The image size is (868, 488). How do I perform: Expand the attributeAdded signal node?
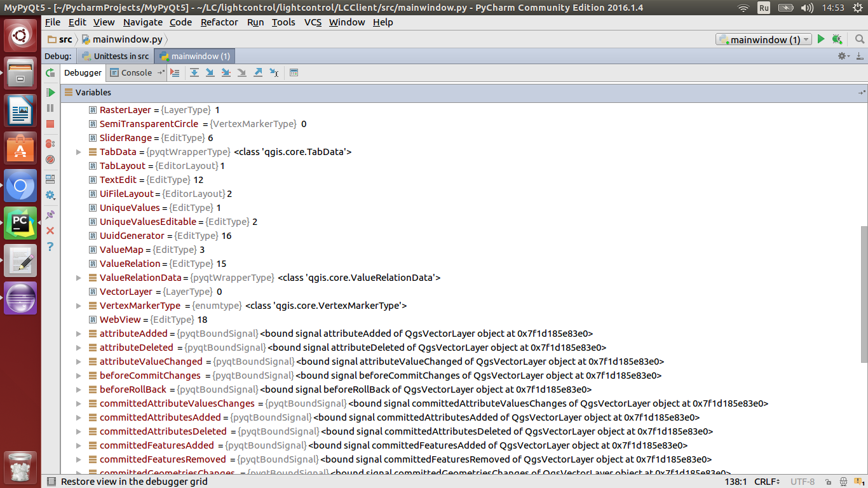[x=79, y=334]
